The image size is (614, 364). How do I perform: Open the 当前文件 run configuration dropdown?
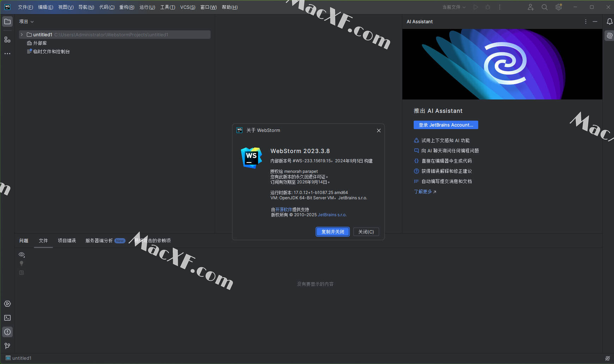(454, 7)
